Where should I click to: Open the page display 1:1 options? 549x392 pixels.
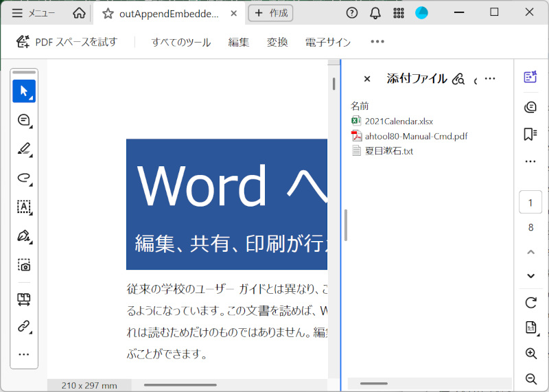531,328
